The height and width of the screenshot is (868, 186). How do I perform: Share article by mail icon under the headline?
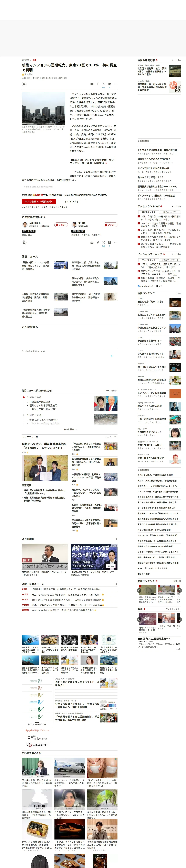pos(92,84)
